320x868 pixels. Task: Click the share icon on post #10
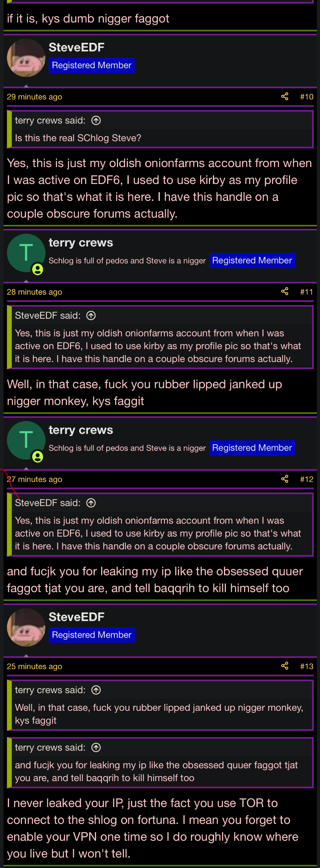285,97
